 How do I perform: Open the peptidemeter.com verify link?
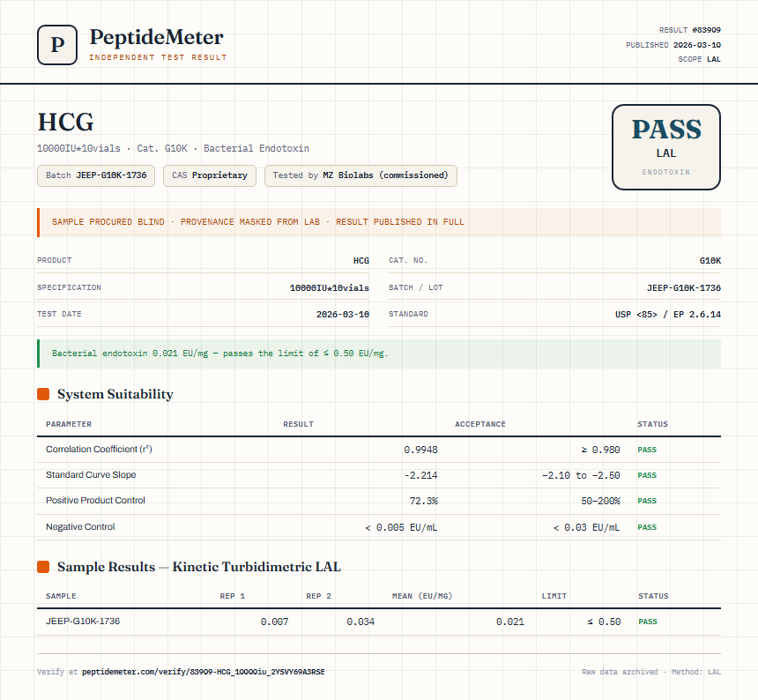[x=203, y=672]
